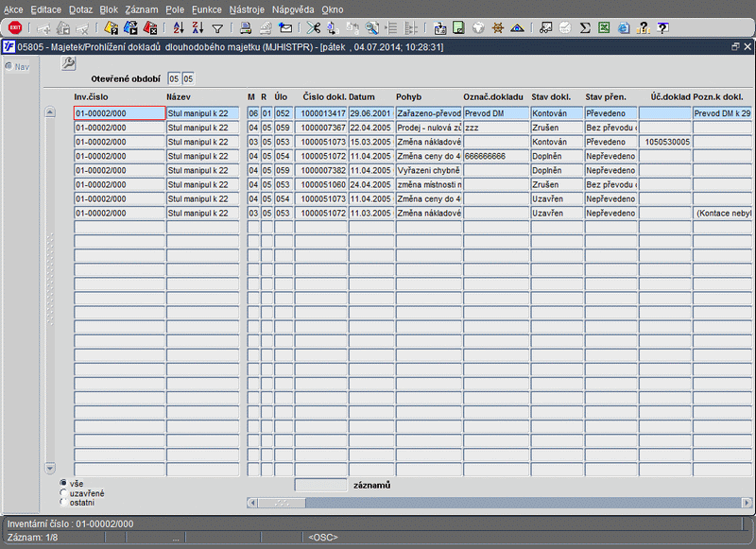Click the copy field icon
756x549 pixels.
[x=333, y=28]
